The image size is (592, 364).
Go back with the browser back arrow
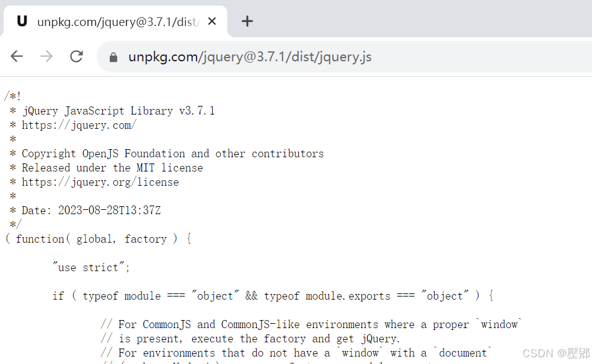pos(17,56)
